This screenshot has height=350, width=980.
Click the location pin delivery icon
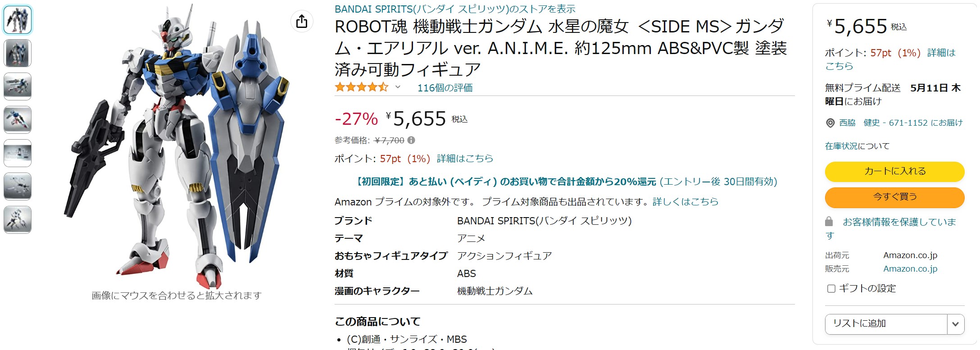tap(830, 123)
